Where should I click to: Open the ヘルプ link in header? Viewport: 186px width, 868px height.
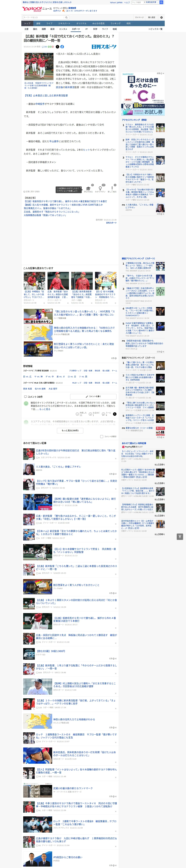[127, 2]
